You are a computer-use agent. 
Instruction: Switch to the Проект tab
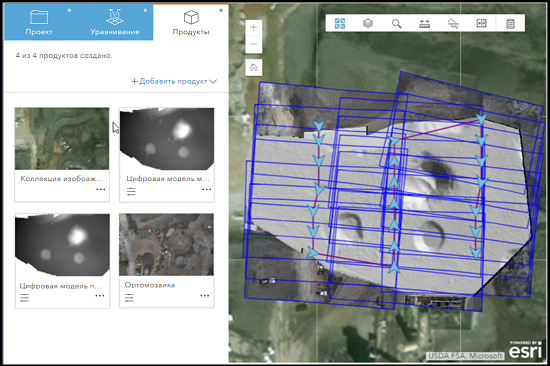[39, 22]
